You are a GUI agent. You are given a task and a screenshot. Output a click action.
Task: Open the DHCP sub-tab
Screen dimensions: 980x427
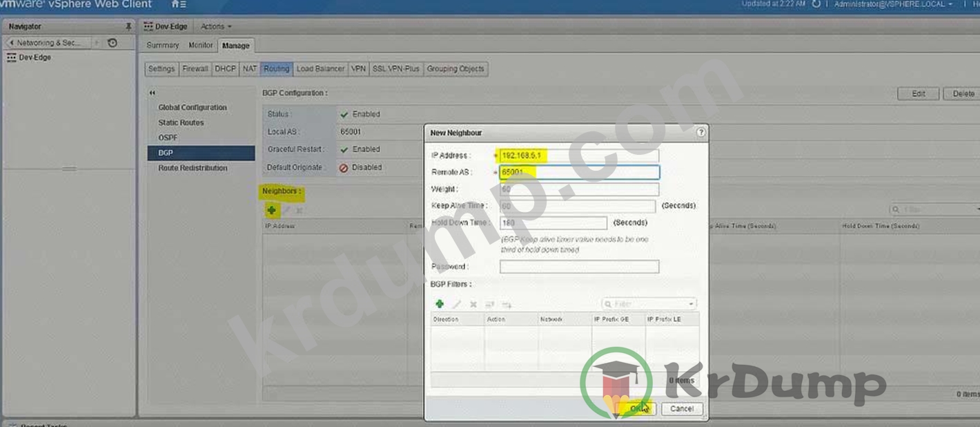coord(225,69)
